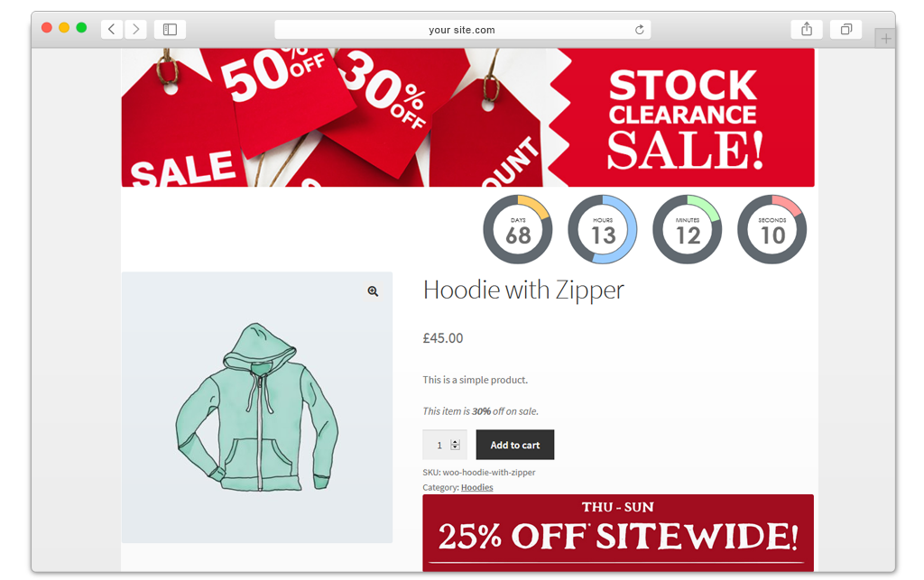The height and width of the screenshot is (580, 924).
Task: Click the Stock Clearance Sale banner
Action: tap(468, 117)
